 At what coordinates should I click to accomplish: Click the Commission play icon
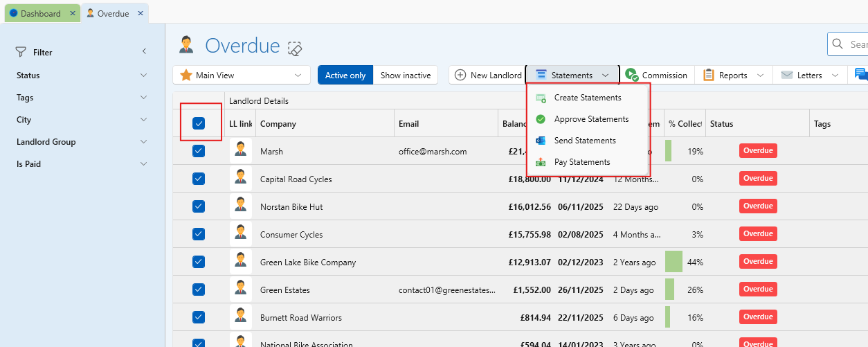pyautogui.click(x=631, y=75)
